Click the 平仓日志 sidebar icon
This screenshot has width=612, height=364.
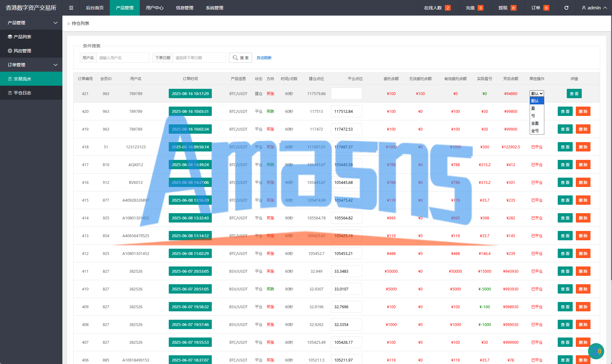point(10,93)
